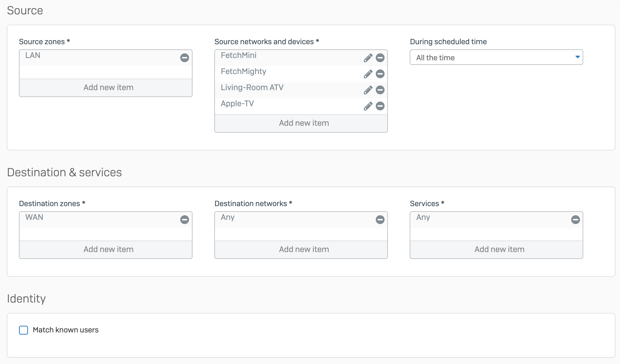Image resolution: width=620 pixels, height=364 pixels.
Task: Remove Living-Room ATV from source list
Action: click(x=380, y=90)
